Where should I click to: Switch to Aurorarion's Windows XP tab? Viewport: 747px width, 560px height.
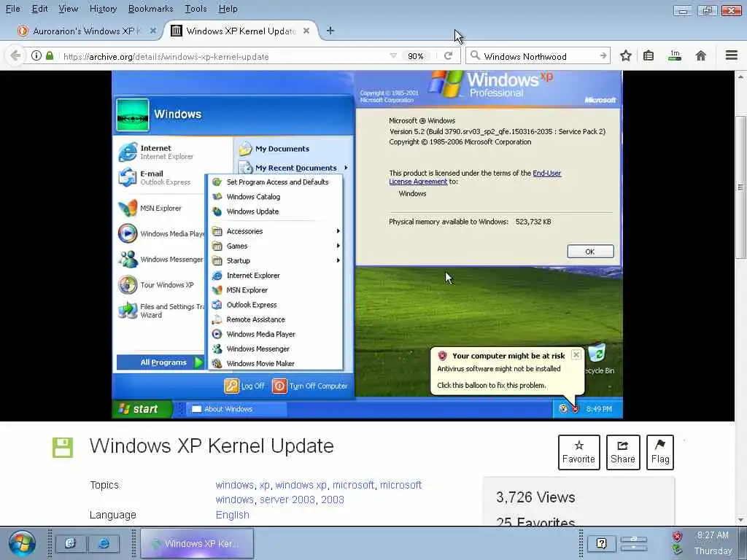pos(86,31)
